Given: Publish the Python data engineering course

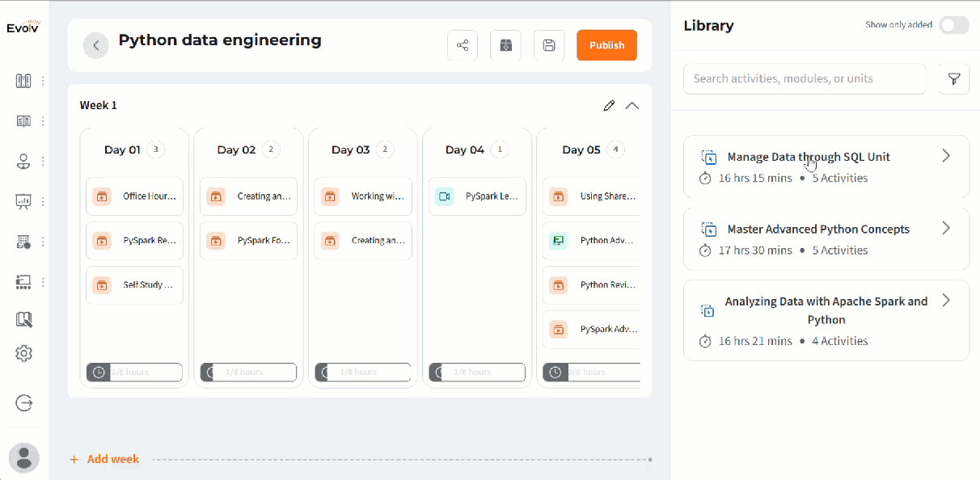Looking at the screenshot, I should click(606, 45).
